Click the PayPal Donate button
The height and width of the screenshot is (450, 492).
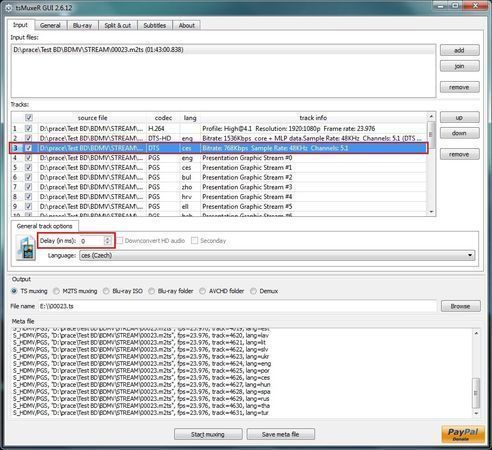(x=463, y=434)
